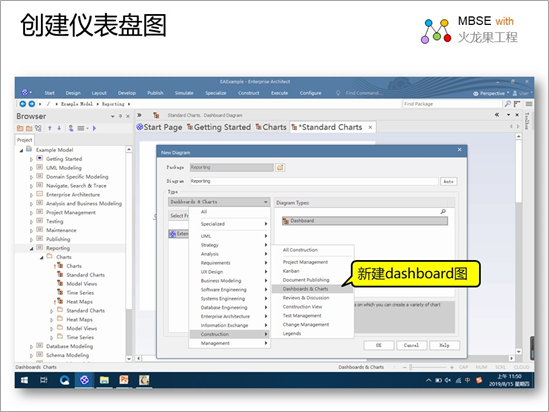The image size is (549, 412).
Task: Click the taskbar clock
Action: click(x=509, y=380)
